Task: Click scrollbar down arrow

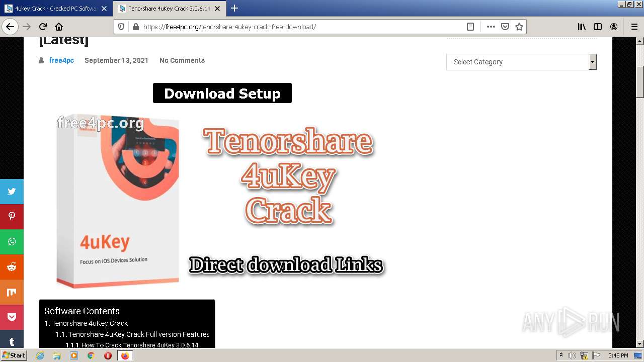Action: click(x=640, y=344)
